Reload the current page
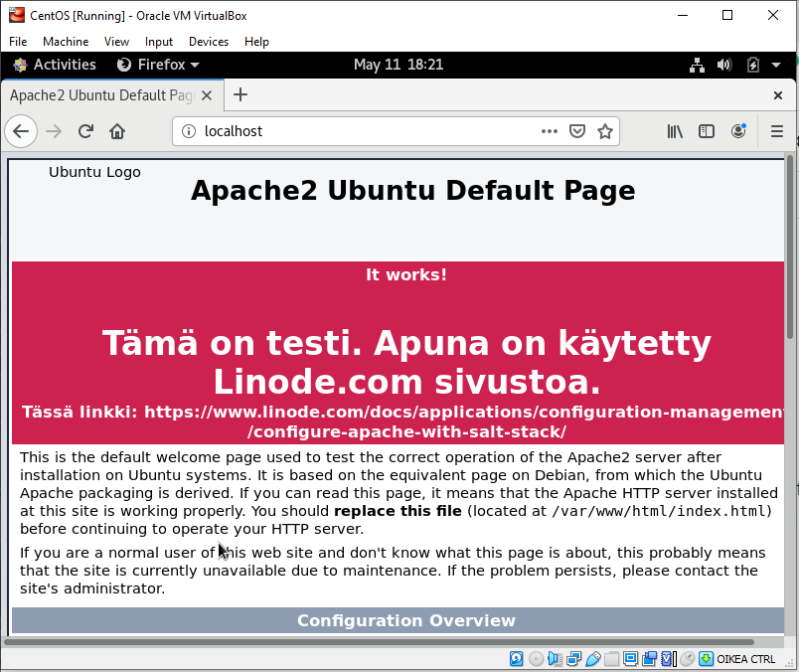Screen dimensions: 799x672 [85, 131]
